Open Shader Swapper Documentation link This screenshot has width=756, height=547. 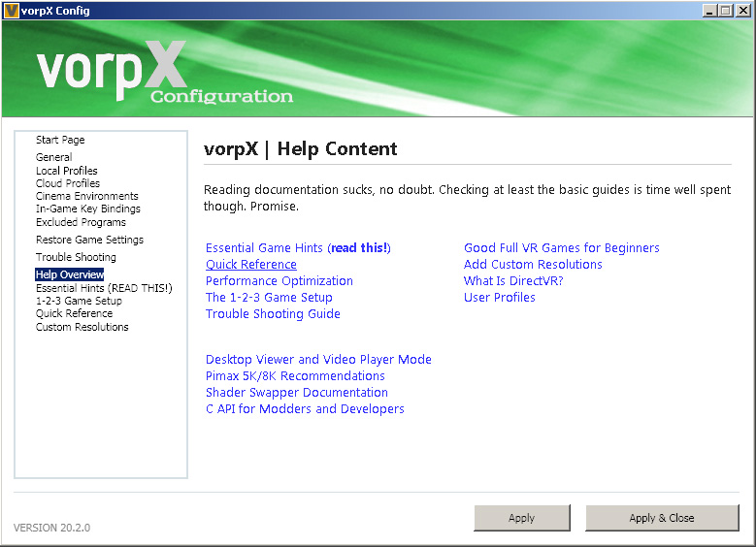click(x=297, y=392)
